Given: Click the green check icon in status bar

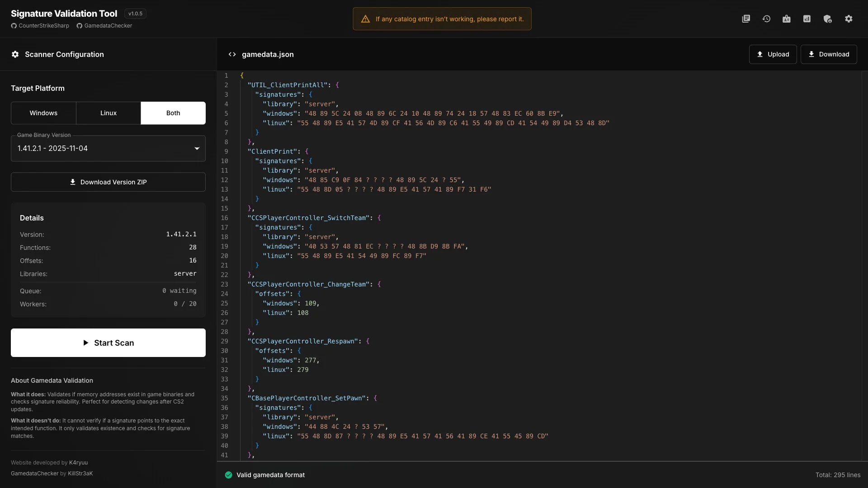Looking at the screenshot, I should coord(228,475).
